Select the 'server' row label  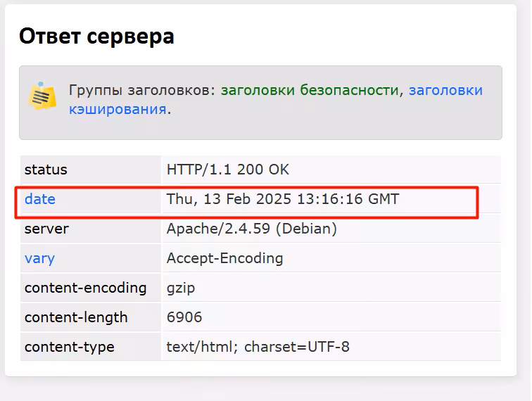tap(46, 229)
